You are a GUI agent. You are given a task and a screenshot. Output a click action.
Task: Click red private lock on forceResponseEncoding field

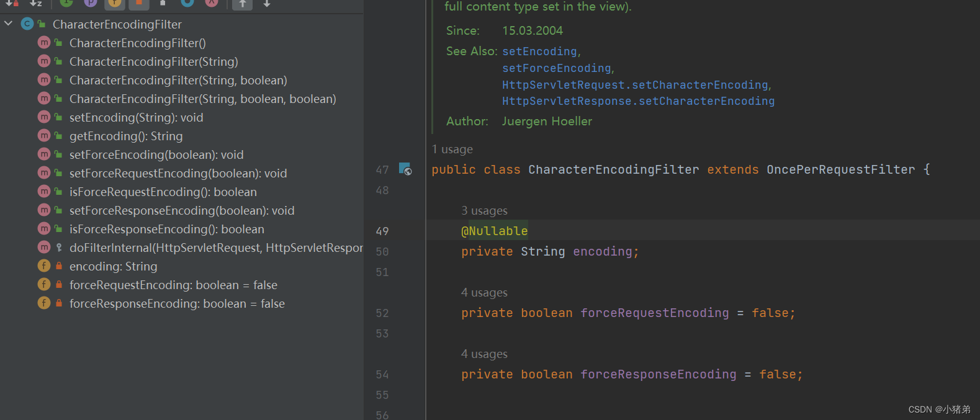59,303
